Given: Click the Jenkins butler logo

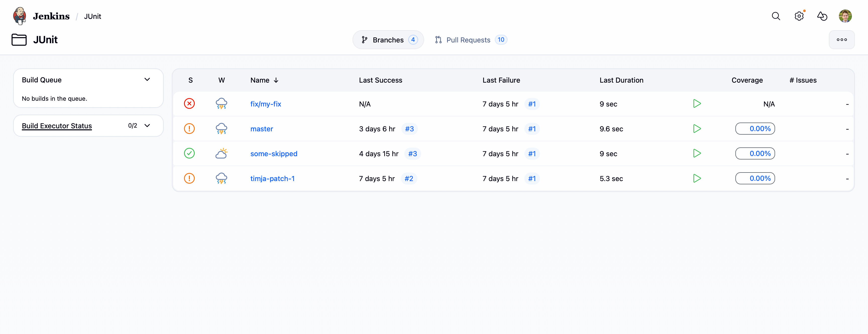Looking at the screenshot, I should tap(20, 16).
